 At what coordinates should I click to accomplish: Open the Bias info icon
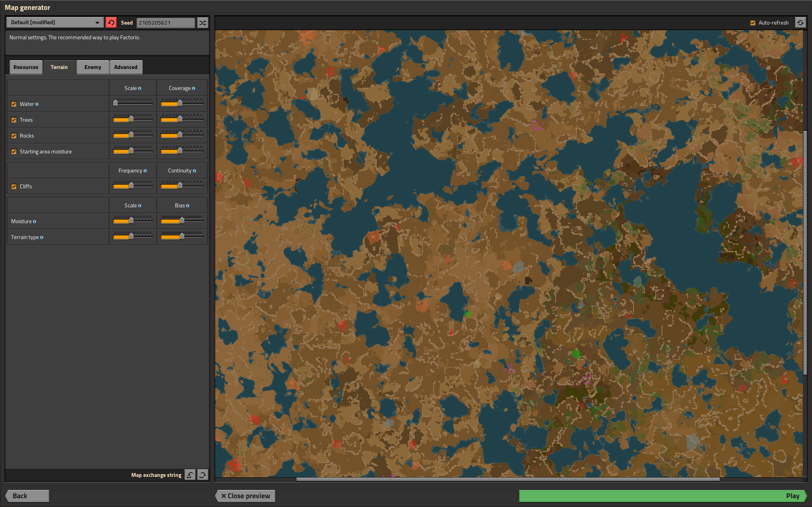point(188,206)
